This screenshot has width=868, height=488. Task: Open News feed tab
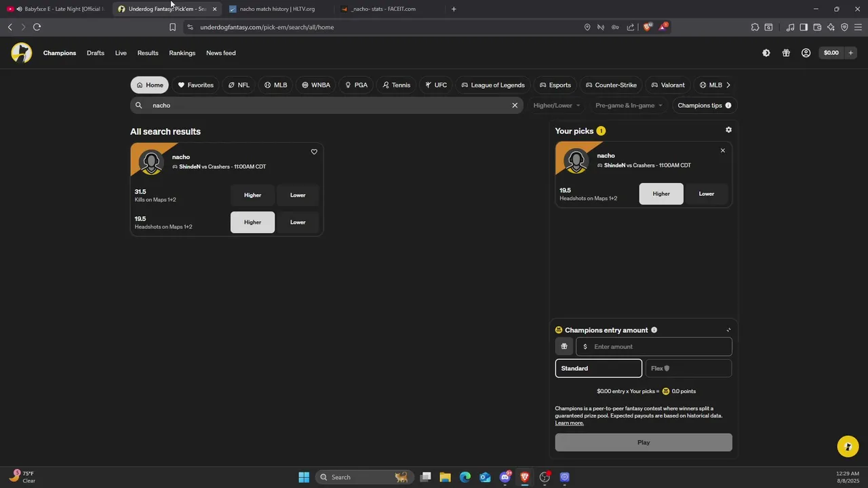pos(221,53)
